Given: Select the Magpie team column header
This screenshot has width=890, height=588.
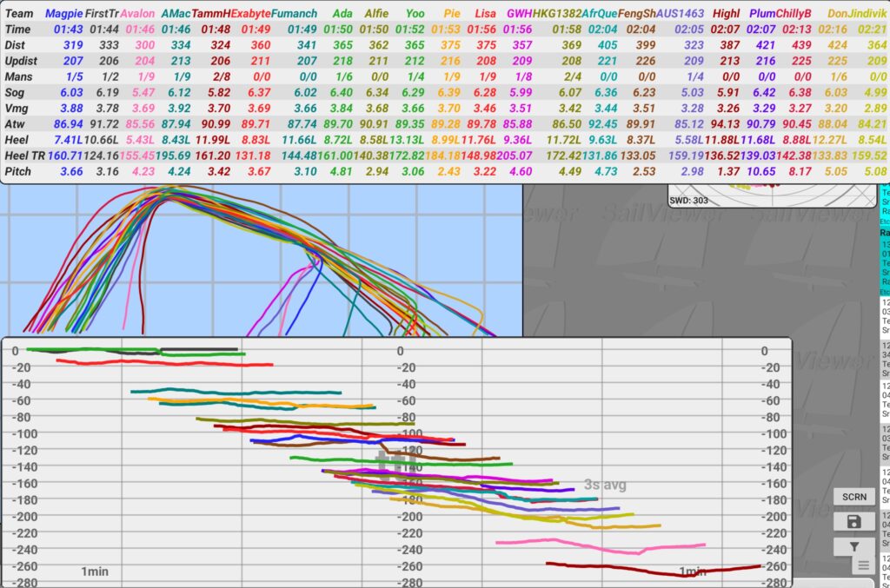Looking at the screenshot, I should pos(63,14).
